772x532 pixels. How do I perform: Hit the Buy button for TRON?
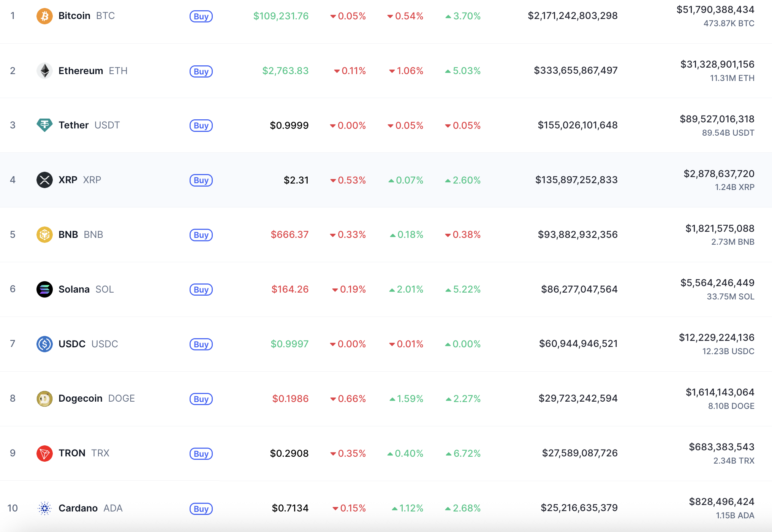(x=201, y=454)
